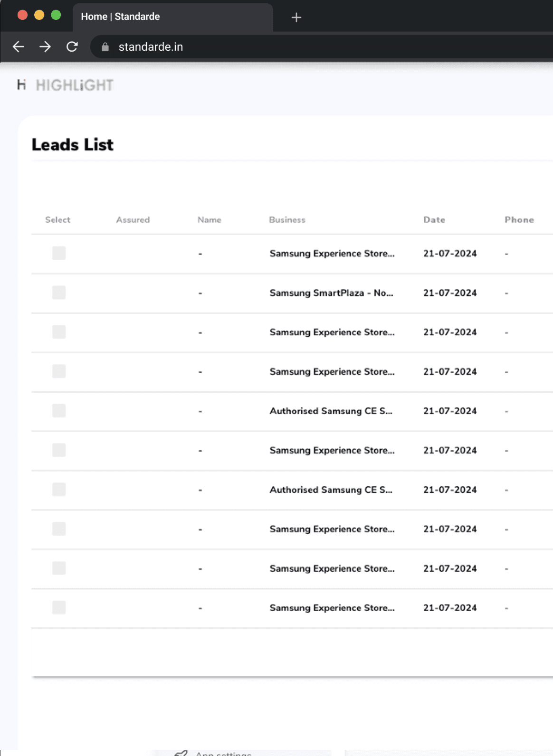This screenshot has width=553, height=756.
Task: Minimize the window with yellow button
Action: [39, 15]
